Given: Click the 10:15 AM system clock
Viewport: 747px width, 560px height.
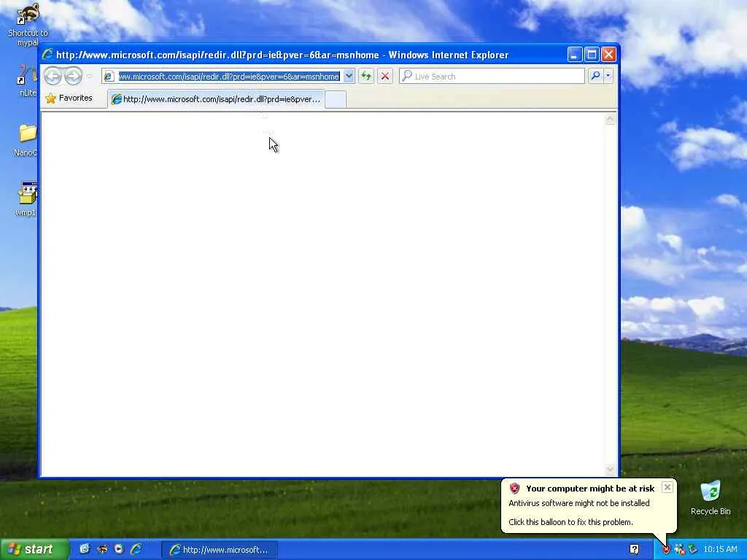Looking at the screenshot, I should (720, 550).
